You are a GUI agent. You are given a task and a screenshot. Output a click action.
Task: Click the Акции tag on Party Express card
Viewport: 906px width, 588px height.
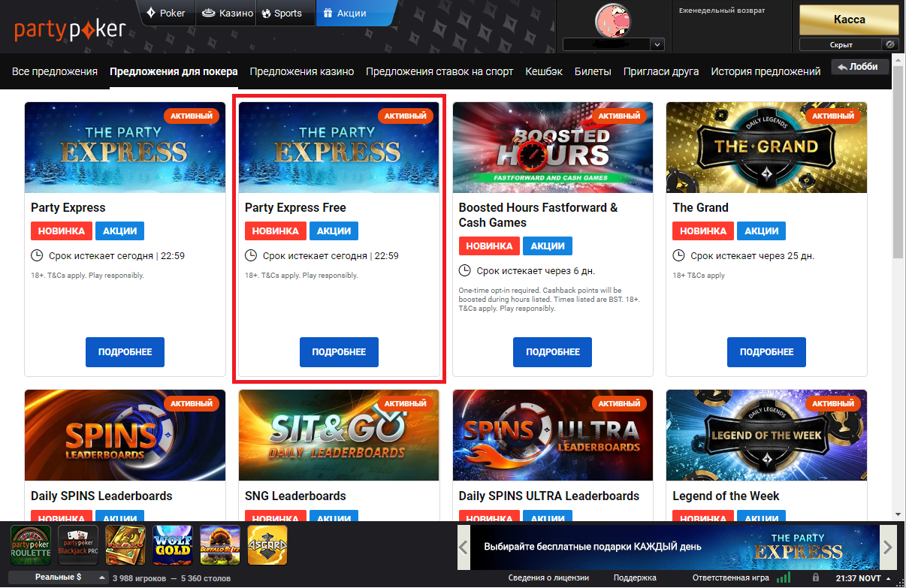click(x=120, y=231)
